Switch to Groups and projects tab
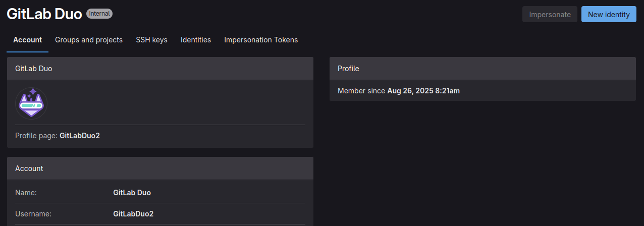The height and width of the screenshot is (226, 644). point(89,40)
